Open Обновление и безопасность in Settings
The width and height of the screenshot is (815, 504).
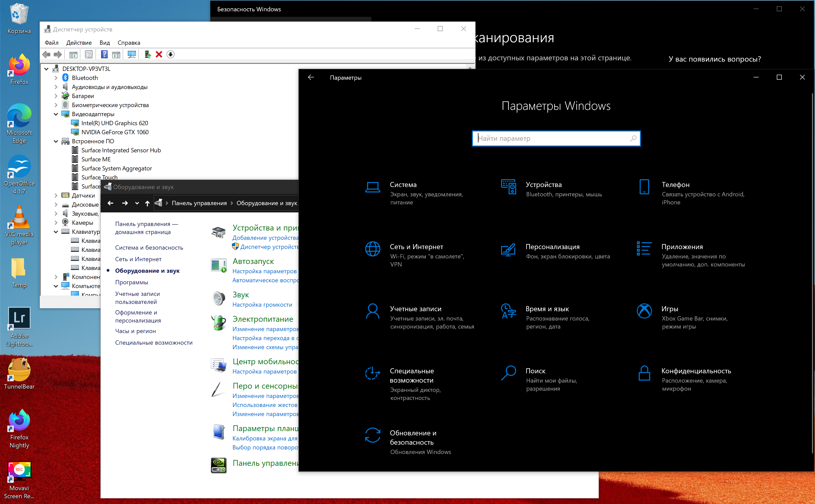tap(409, 442)
